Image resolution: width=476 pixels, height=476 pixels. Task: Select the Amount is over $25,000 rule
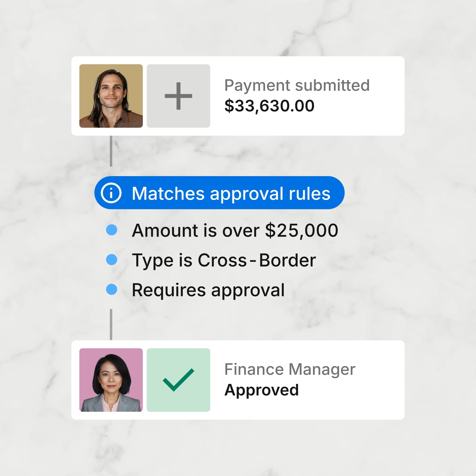[235, 230]
